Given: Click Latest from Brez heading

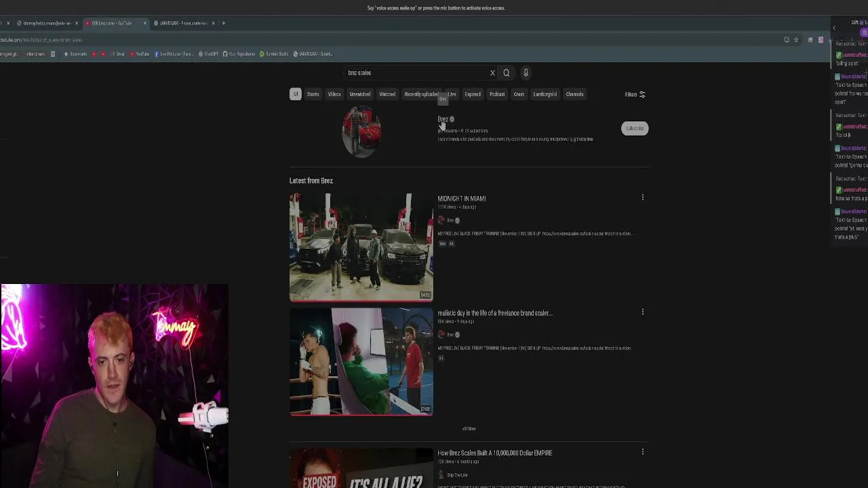Looking at the screenshot, I should pos(311,180).
